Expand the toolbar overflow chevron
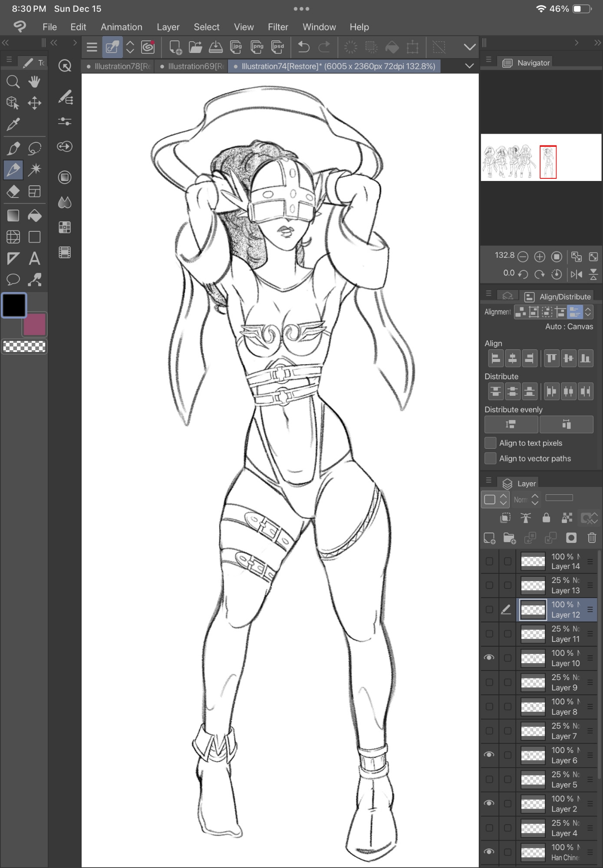 469,47
